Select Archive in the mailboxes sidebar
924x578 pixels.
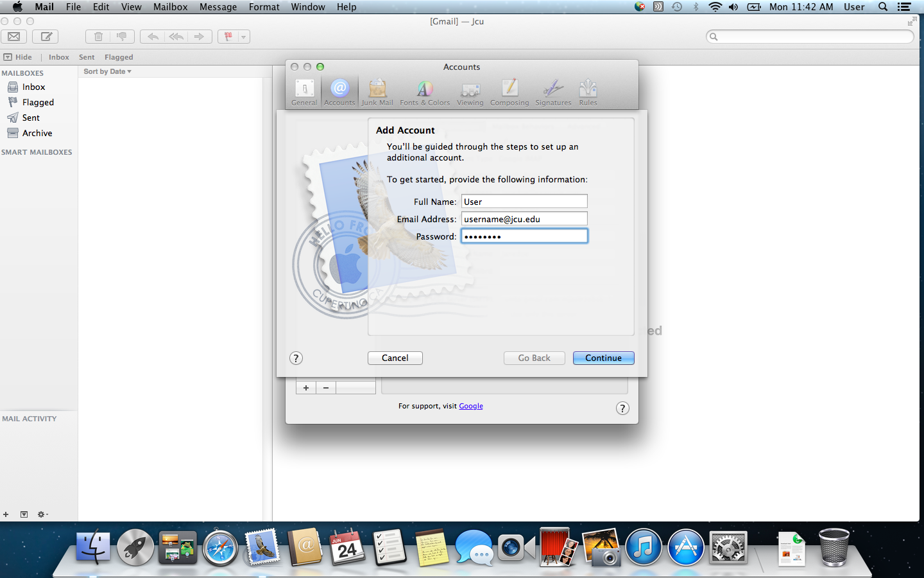pyautogui.click(x=38, y=133)
